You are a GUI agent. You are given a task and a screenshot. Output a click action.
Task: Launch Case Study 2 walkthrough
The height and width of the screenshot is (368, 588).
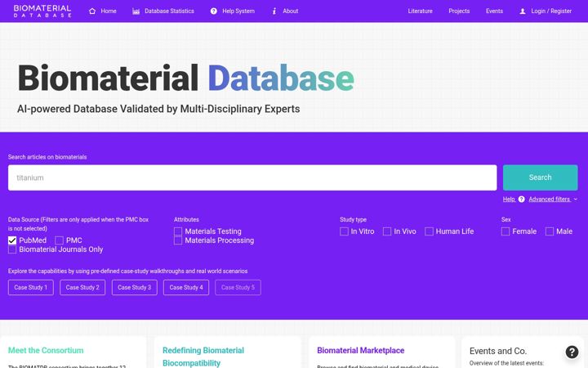point(82,288)
